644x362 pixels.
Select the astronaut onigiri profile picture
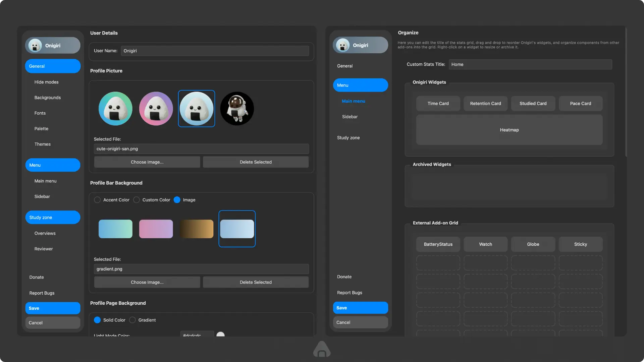coord(237,109)
